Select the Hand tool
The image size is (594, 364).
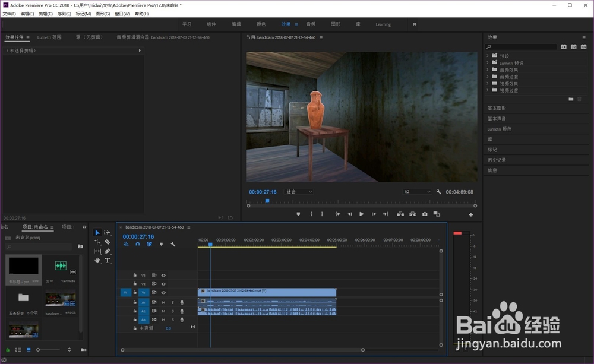click(97, 260)
